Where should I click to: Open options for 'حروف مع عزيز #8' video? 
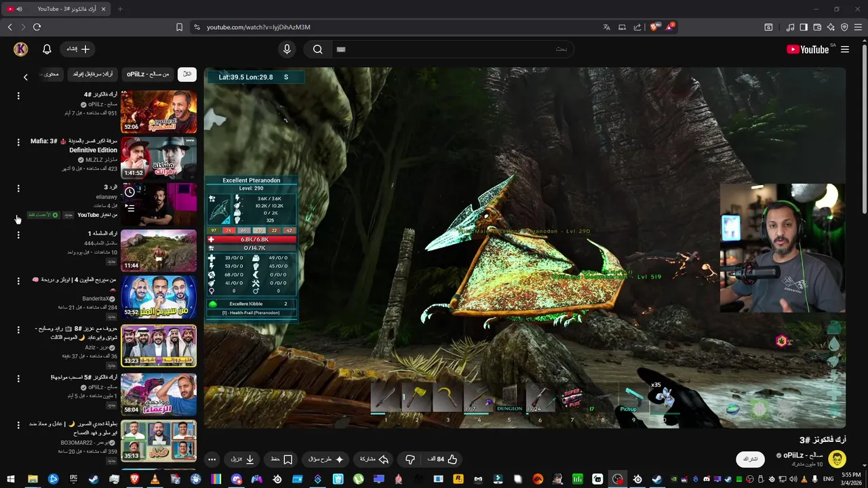coord(18,329)
